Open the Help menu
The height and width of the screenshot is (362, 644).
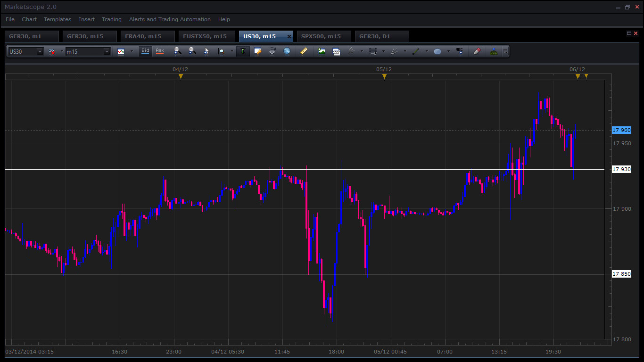pos(224,19)
